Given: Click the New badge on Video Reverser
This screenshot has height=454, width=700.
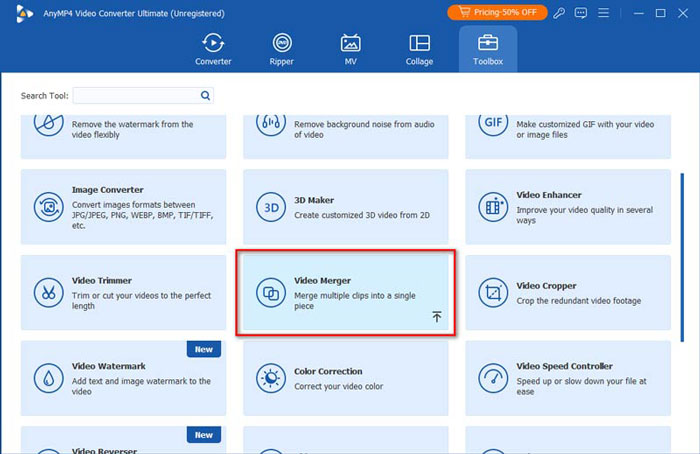Looking at the screenshot, I should click(x=204, y=435).
